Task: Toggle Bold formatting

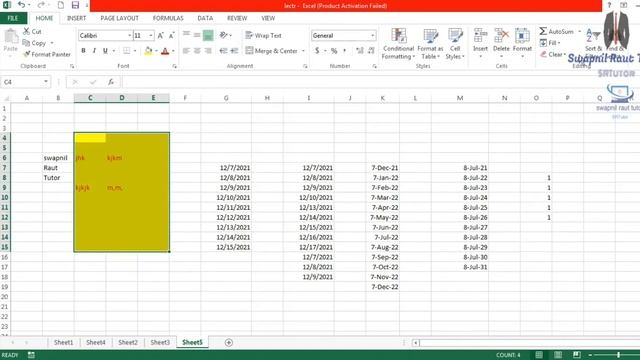Action: tap(83, 51)
